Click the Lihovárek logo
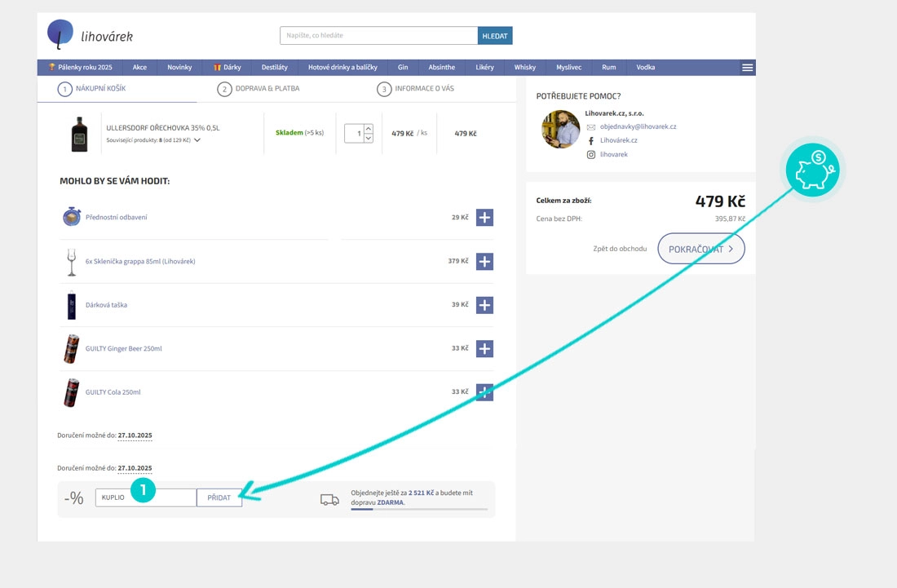The width and height of the screenshot is (897, 588). point(90,35)
